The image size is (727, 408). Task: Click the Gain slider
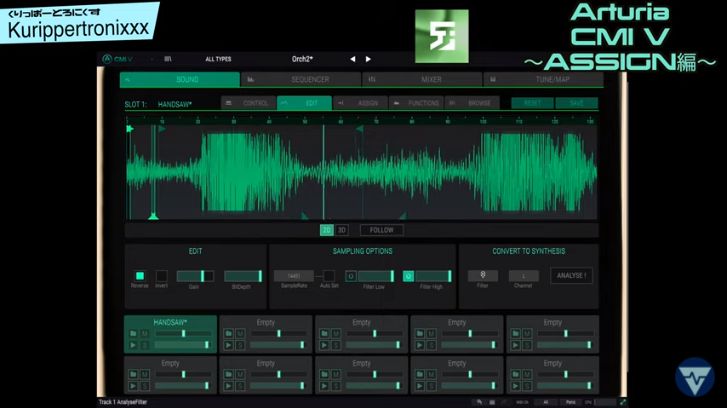[x=195, y=276]
